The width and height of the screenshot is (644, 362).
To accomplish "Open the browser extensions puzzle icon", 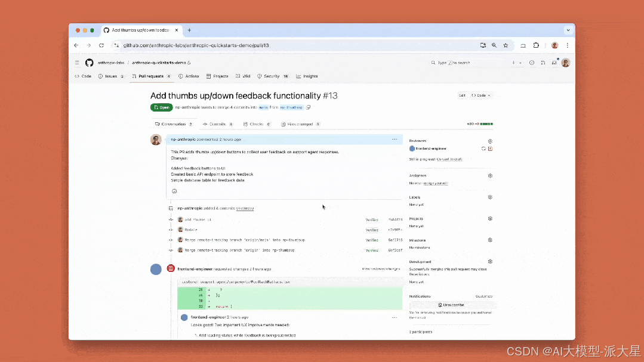I will click(x=536, y=45).
